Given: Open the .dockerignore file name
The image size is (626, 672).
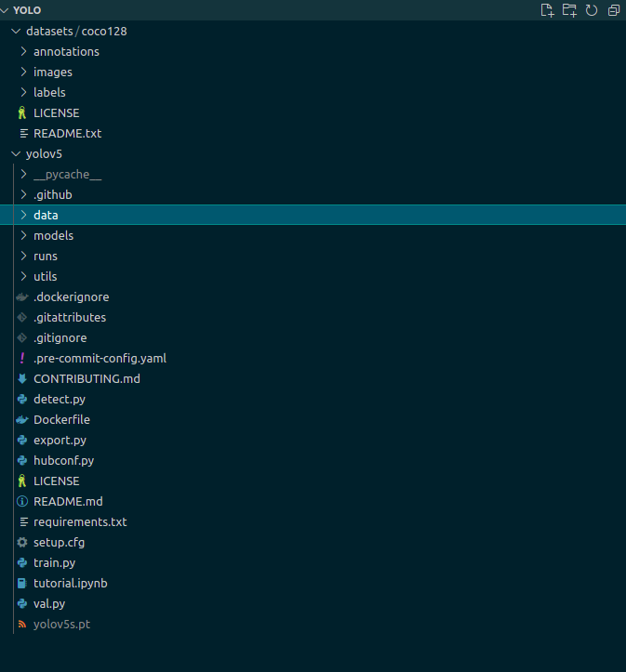Looking at the screenshot, I should pyautogui.click(x=72, y=296).
